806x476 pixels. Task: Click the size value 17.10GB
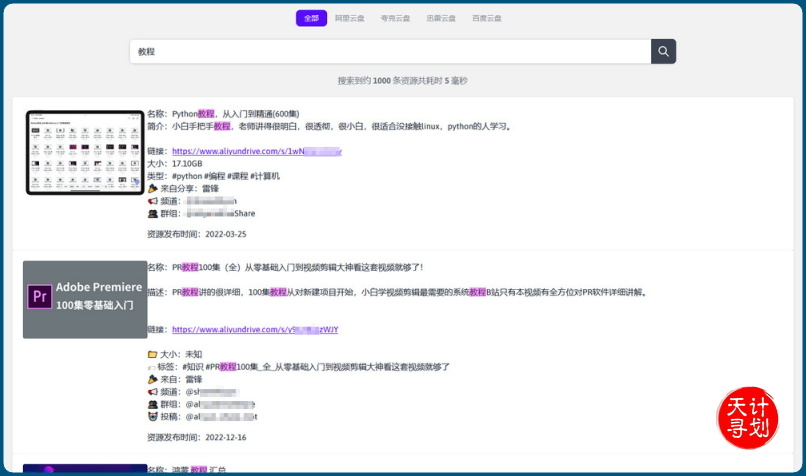[187, 163]
